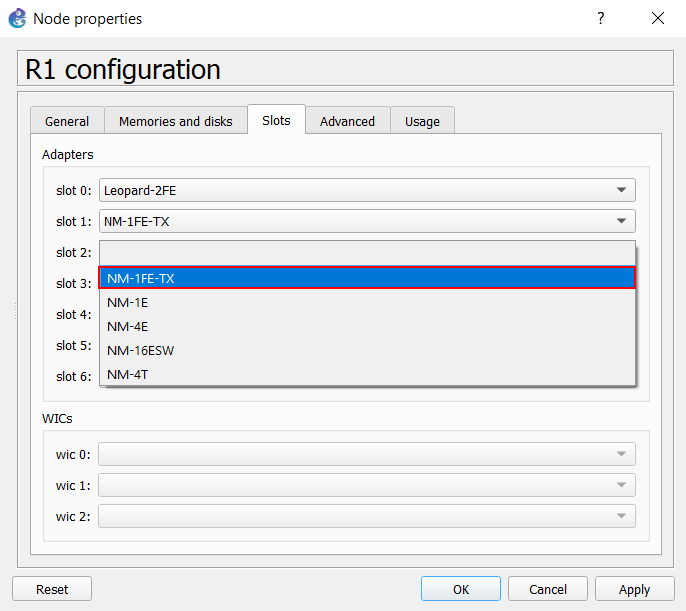Click the question mark help button
686x611 pixels.
[601, 18]
